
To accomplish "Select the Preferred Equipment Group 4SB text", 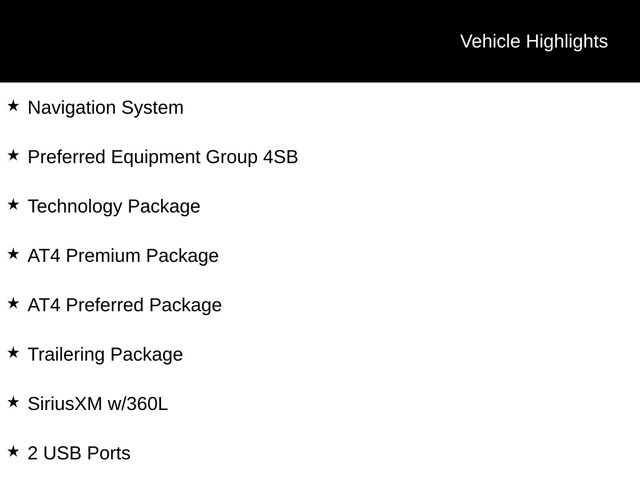I will [162, 157].
